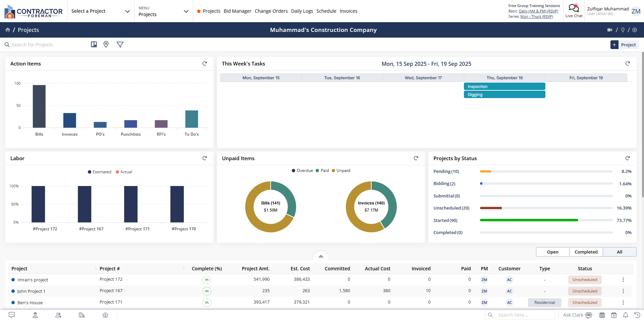Click the Started progress bar
Screen dimensions: 644x320
pyautogui.click(x=546, y=220)
